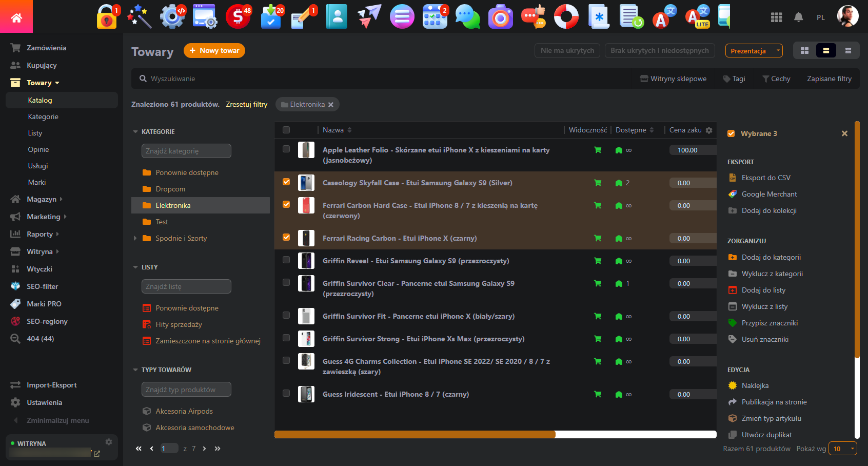Click the Zresetuj filtry link

246,104
